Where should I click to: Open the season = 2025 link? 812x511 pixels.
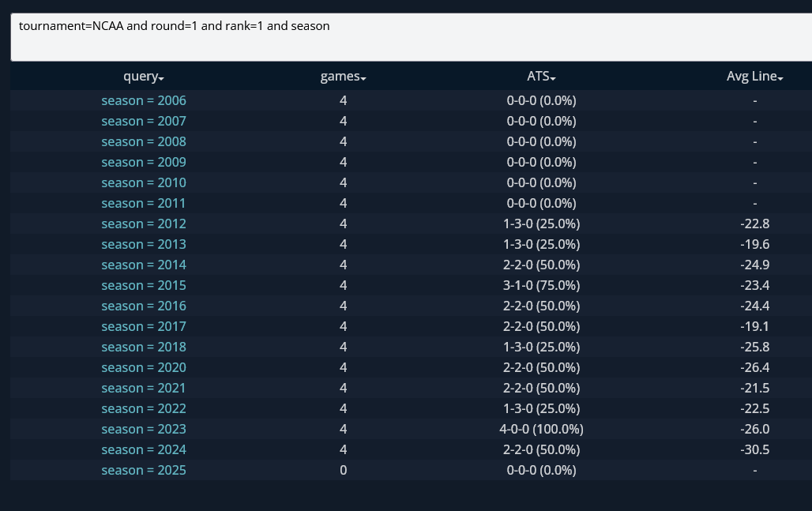point(144,470)
